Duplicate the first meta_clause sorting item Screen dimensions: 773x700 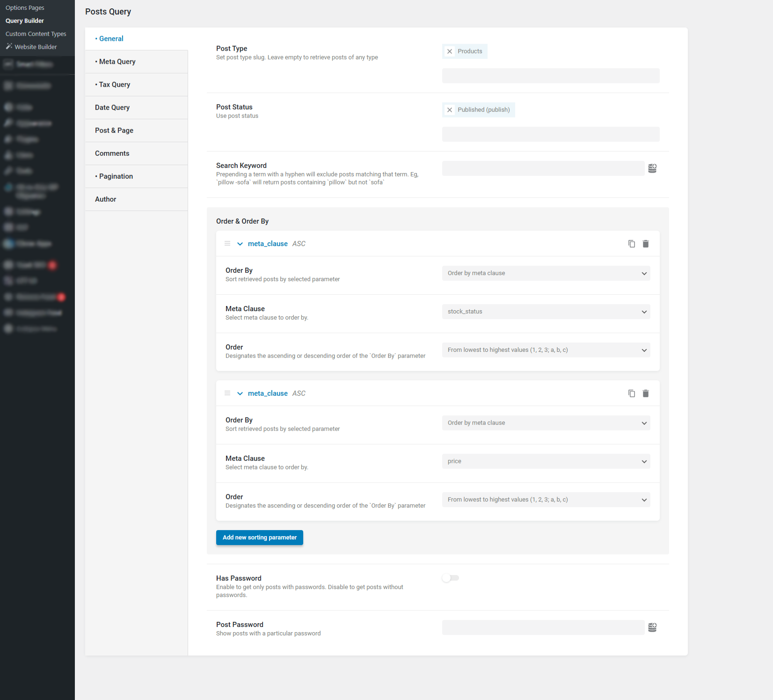pos(631,244)
